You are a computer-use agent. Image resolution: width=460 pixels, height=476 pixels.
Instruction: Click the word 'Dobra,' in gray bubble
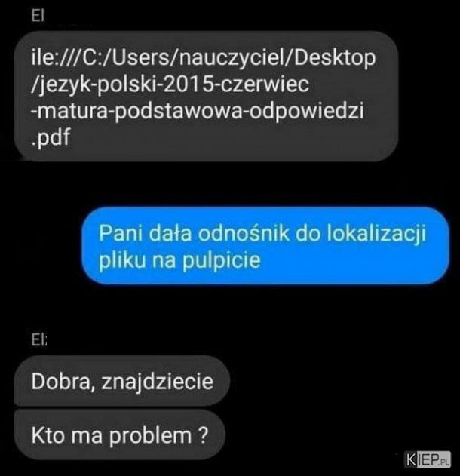click(61, 382)
